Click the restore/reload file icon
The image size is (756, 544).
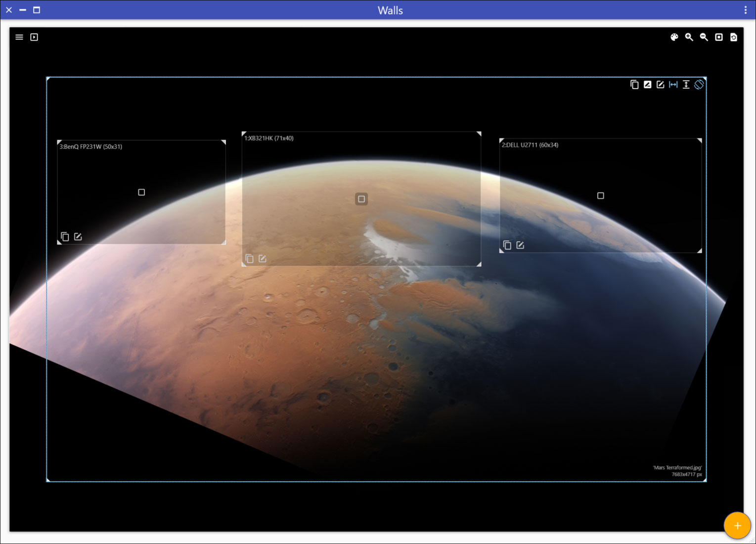coord(734,37)
